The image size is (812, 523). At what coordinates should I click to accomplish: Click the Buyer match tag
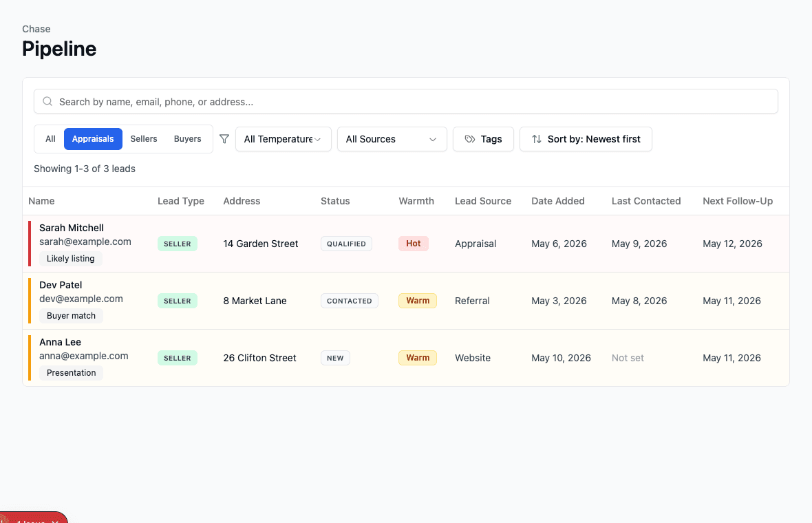[x=71, y=315]
